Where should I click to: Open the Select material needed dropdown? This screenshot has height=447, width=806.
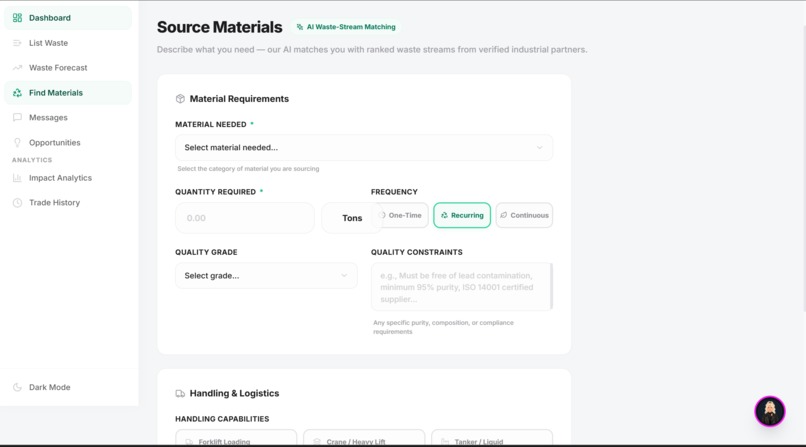click(364, 147)
